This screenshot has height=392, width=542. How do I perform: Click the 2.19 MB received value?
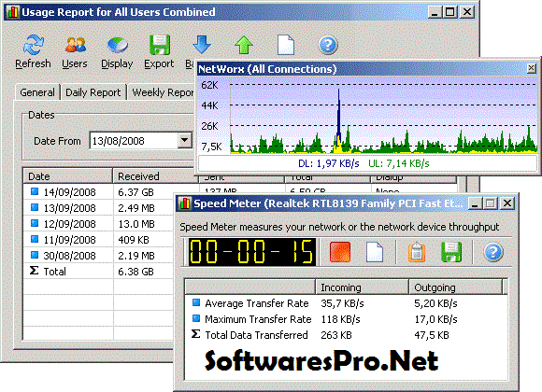click(x=136, y=256)
